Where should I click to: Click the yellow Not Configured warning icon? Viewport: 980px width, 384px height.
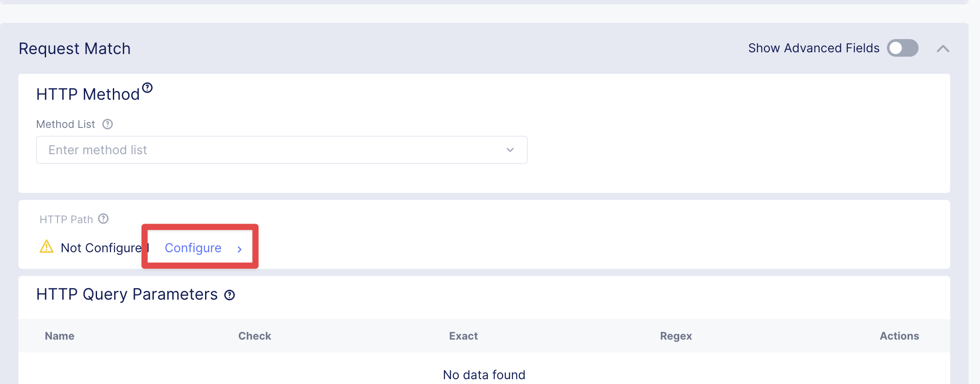click(47, 247)
